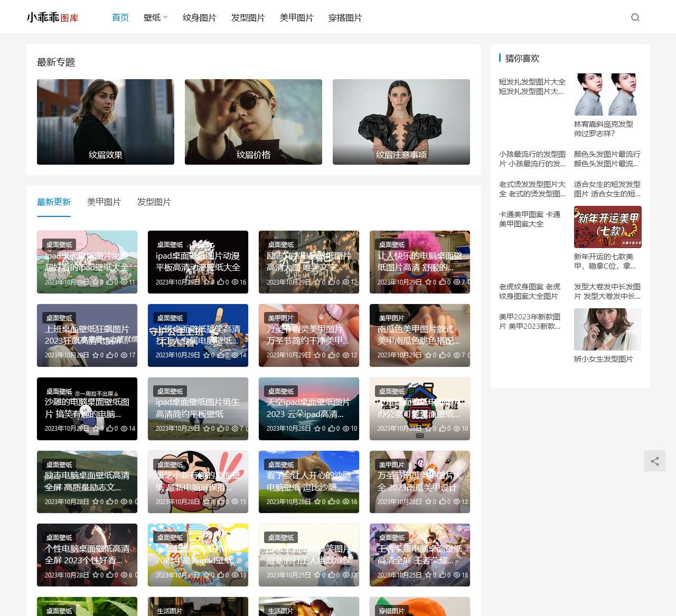Click thumbs-up icon on ipad桌面壁纸图片动漫 card

click(x=220, y=282)
